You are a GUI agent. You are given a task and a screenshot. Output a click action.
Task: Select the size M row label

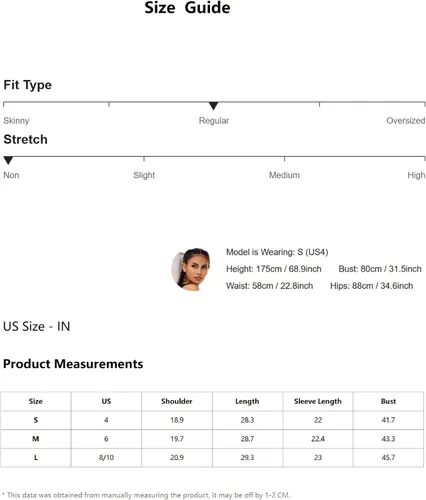(x=36, y=439)
